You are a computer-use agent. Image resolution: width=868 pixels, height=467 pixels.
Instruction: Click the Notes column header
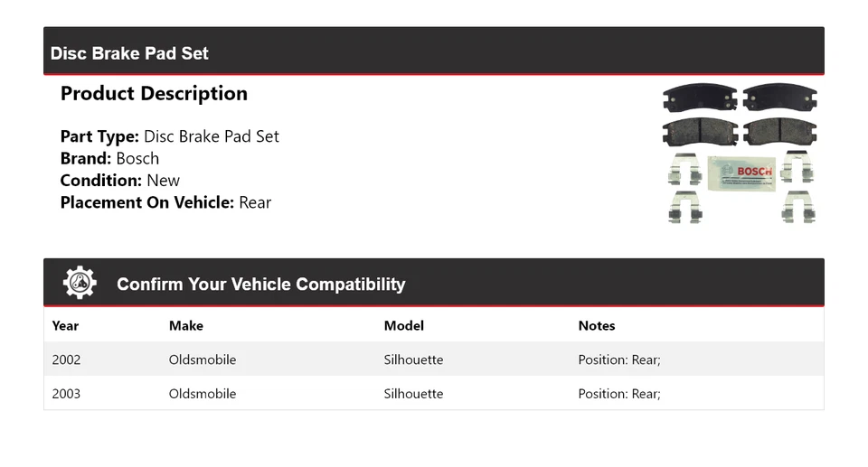pos(596,325)
